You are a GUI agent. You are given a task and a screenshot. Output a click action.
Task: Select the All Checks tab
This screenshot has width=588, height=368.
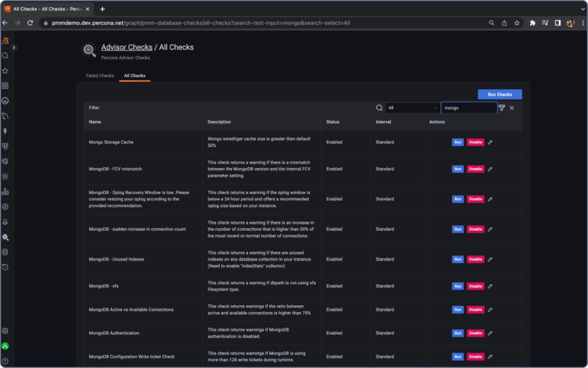pyautogui.click(x=134, y=76)
